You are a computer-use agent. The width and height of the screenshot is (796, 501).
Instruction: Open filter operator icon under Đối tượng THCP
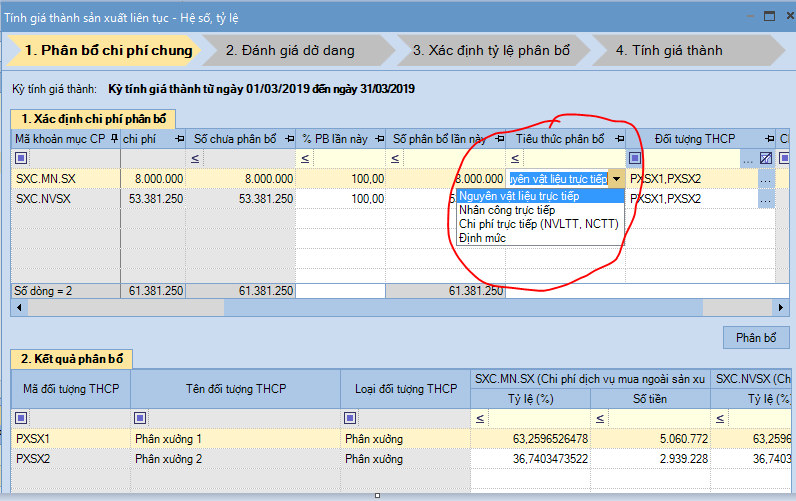635,158
